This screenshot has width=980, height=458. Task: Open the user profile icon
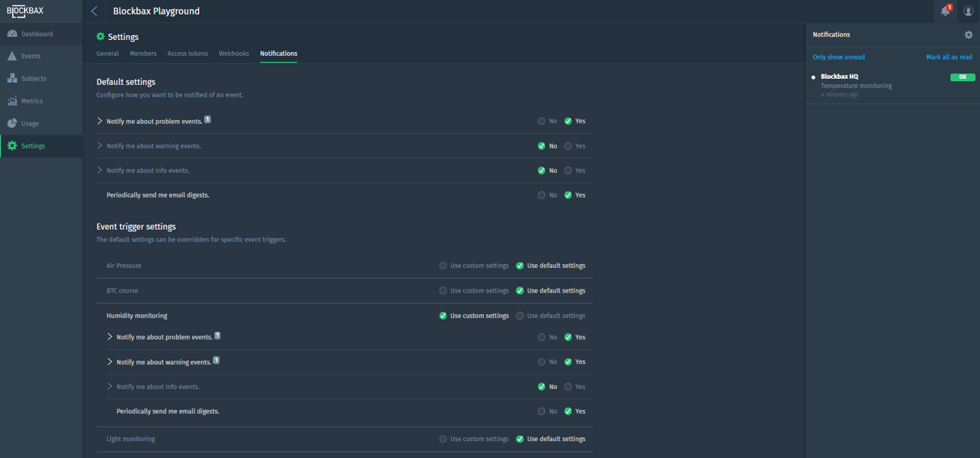tap(968, 11)
